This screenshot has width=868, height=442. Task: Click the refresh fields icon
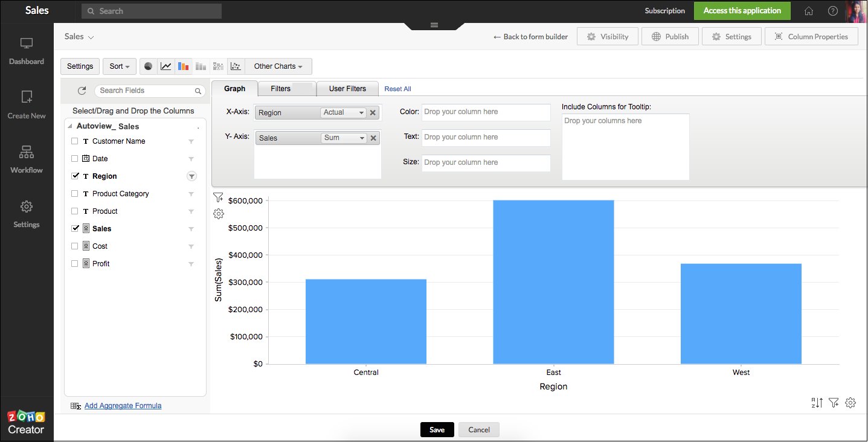(82, 91)
